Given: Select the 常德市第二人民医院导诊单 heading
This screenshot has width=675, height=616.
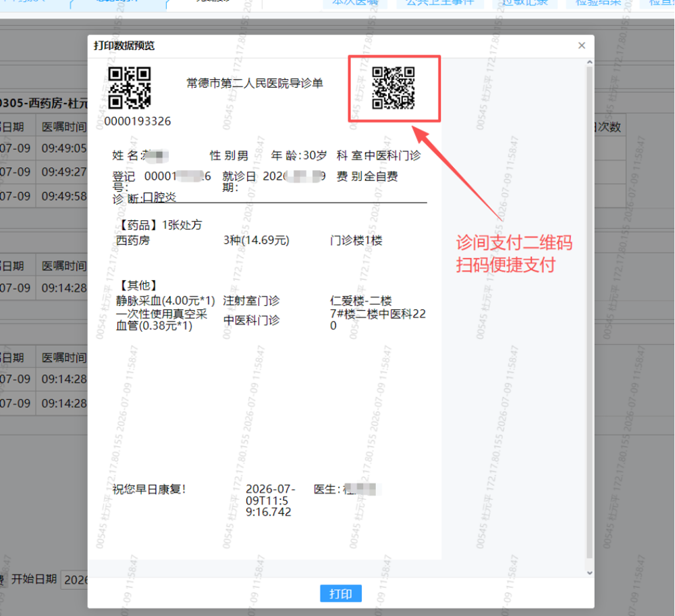Looking at the screenshot, I should [254, 83].
